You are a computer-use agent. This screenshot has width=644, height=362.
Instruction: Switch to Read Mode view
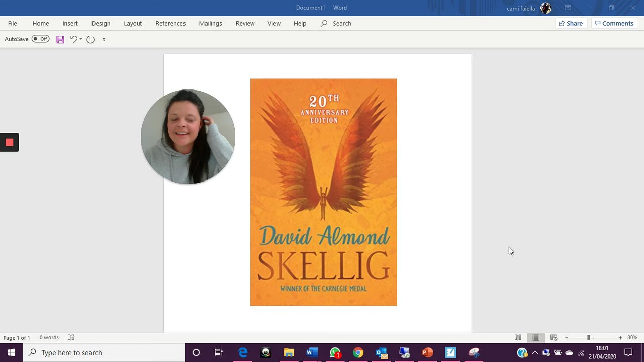click(x=518, y=338)
